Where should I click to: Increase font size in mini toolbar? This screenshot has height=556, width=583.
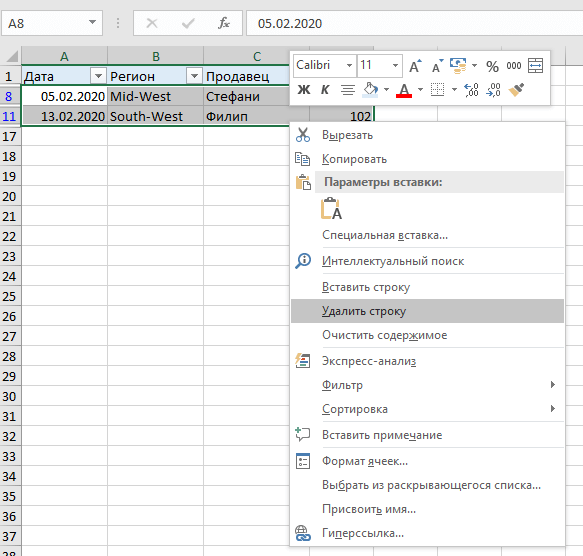415,66
